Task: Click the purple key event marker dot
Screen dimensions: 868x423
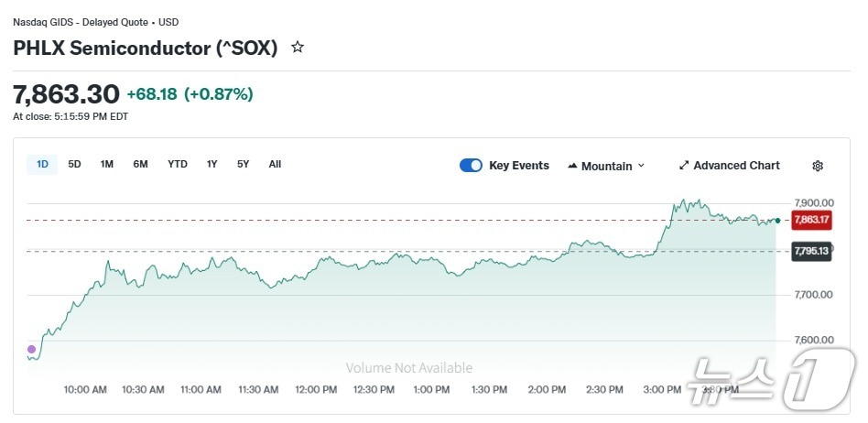Action: pos(32,349)
